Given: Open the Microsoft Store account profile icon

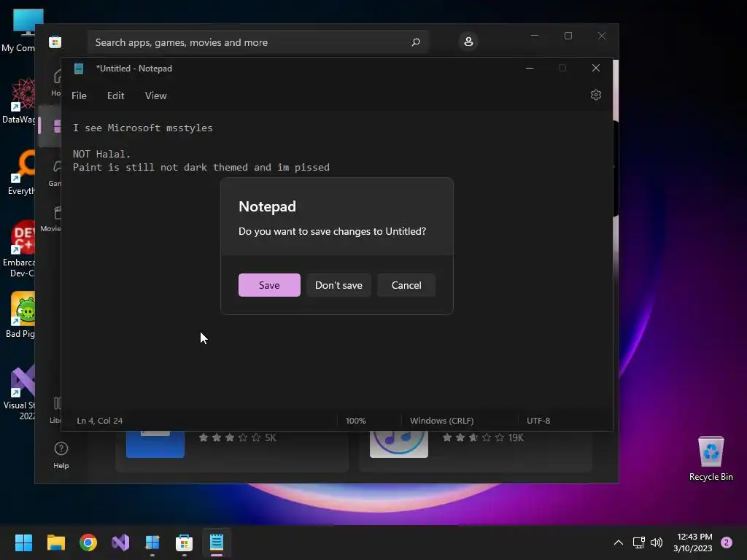Looking at the screenshot, I should point(468,42).
